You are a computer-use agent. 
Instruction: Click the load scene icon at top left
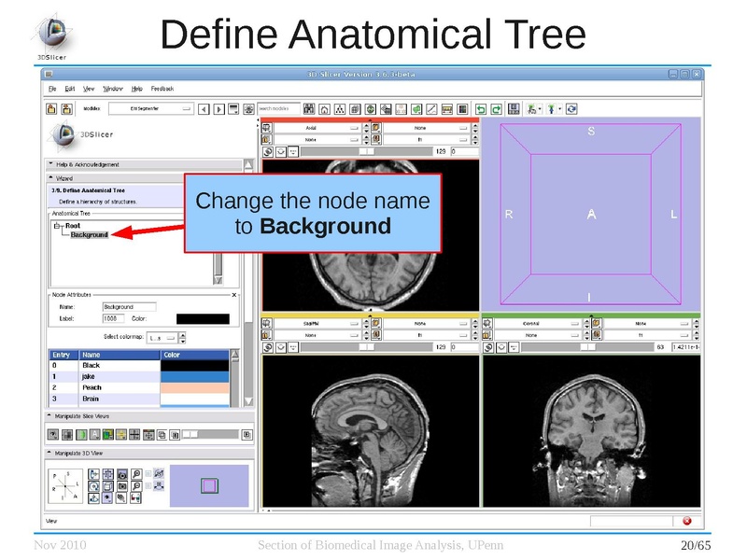(50, 110)
